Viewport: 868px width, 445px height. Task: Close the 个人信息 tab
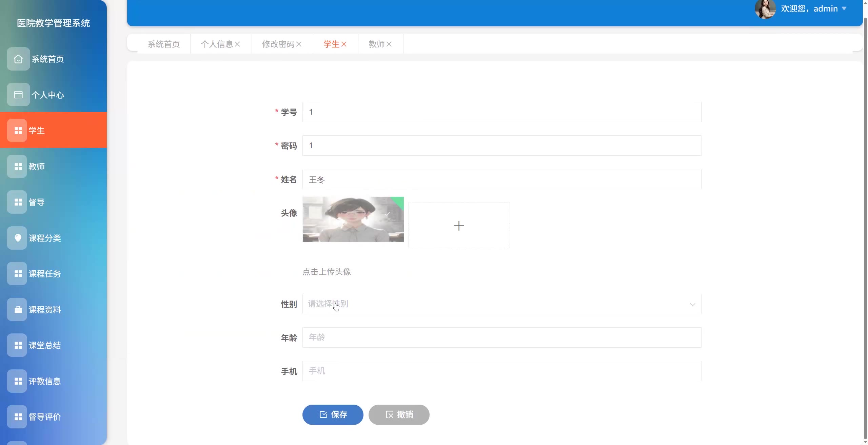click(x=237, y=44)
